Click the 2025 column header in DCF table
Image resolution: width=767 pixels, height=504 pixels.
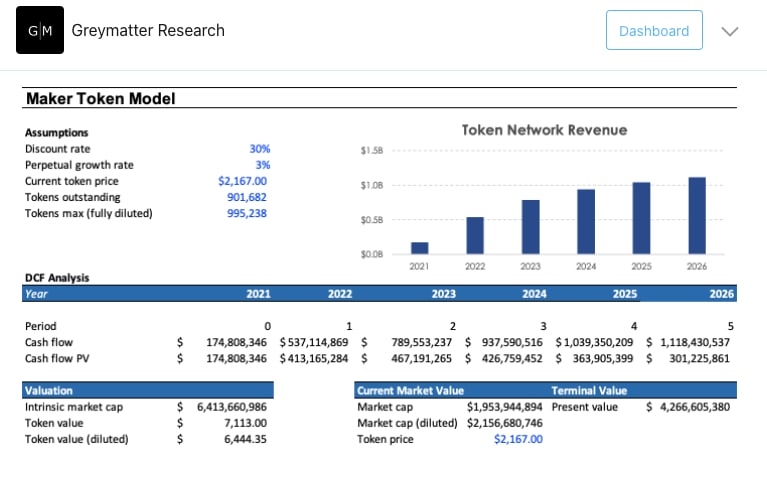(x=625, y=294)
